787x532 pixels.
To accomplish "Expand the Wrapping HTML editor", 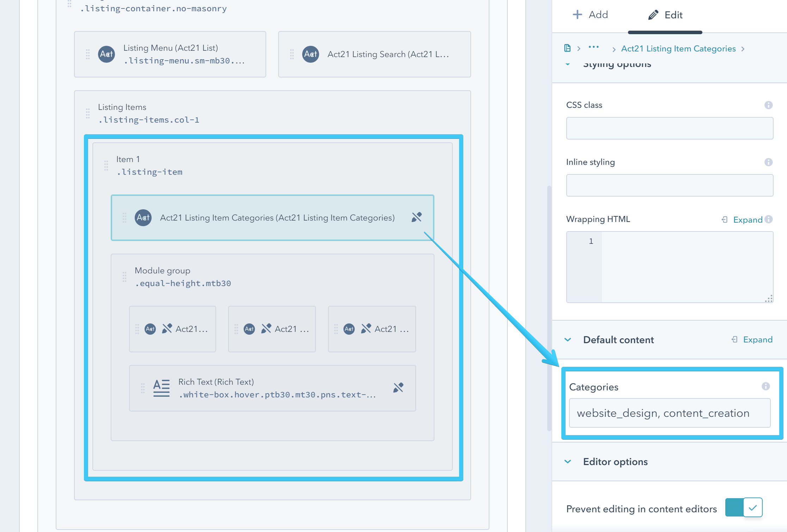I will coord(747,220).
